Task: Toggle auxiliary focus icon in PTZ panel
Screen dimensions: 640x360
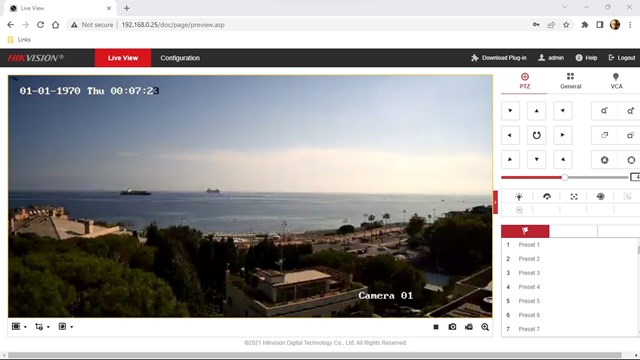Action: tap(574, 197)
